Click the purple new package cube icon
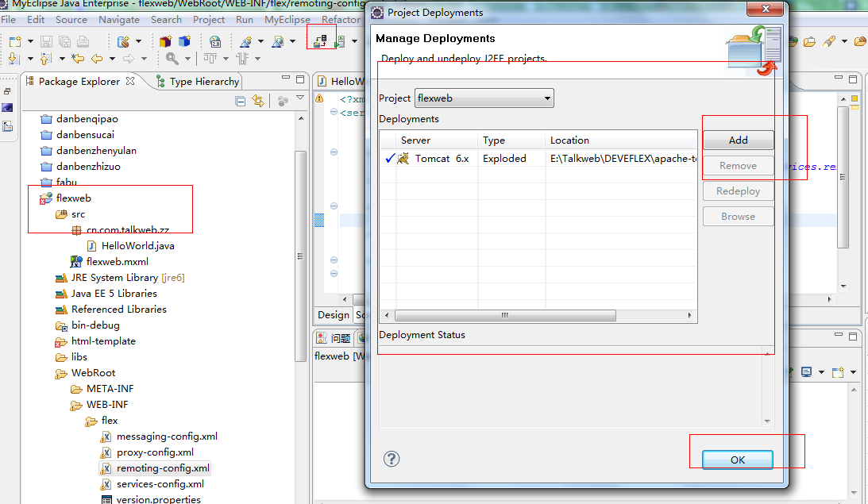This screenshot has width=868, height=504. (165, 41)
